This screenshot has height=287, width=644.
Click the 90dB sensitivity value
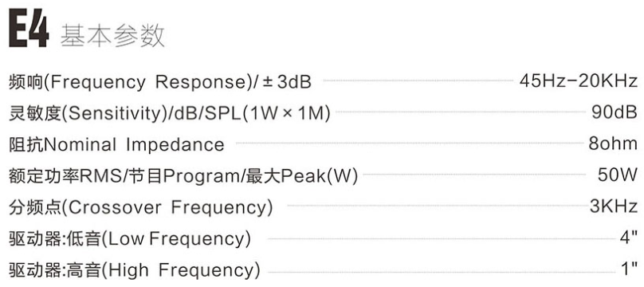(615, 112)
